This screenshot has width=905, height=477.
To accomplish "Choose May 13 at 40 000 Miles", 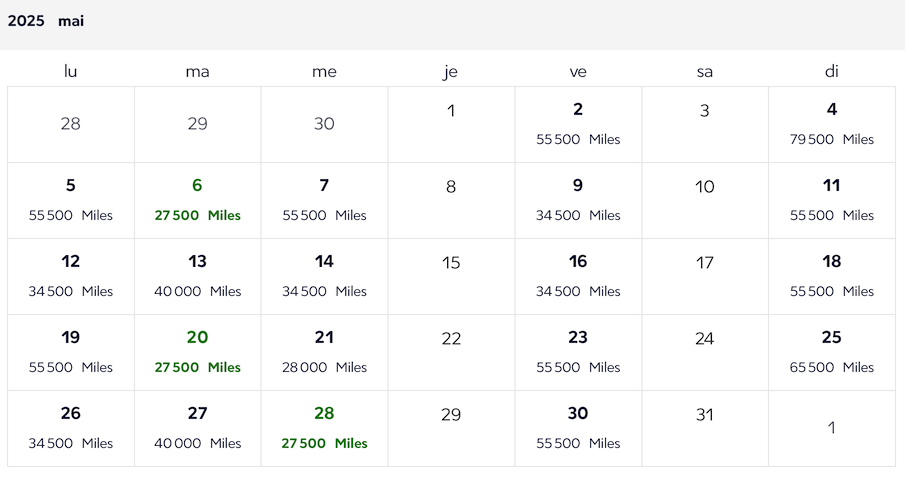I will tap(197, 277).
